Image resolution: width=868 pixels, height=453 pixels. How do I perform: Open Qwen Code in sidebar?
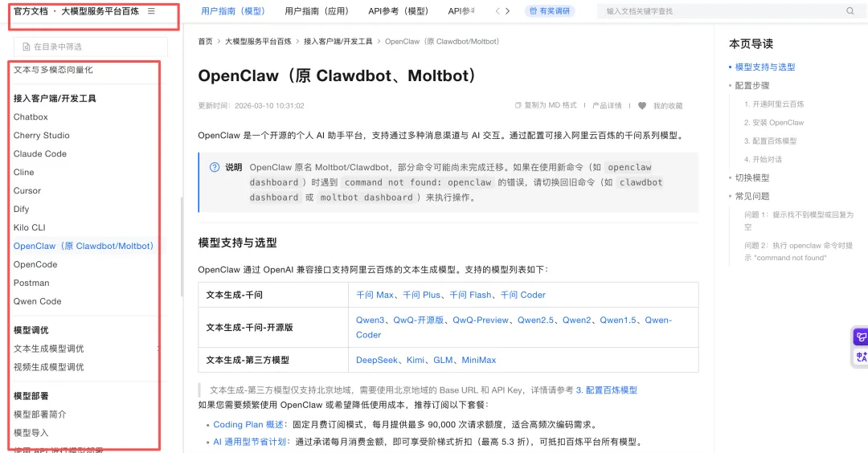point(37,301)
